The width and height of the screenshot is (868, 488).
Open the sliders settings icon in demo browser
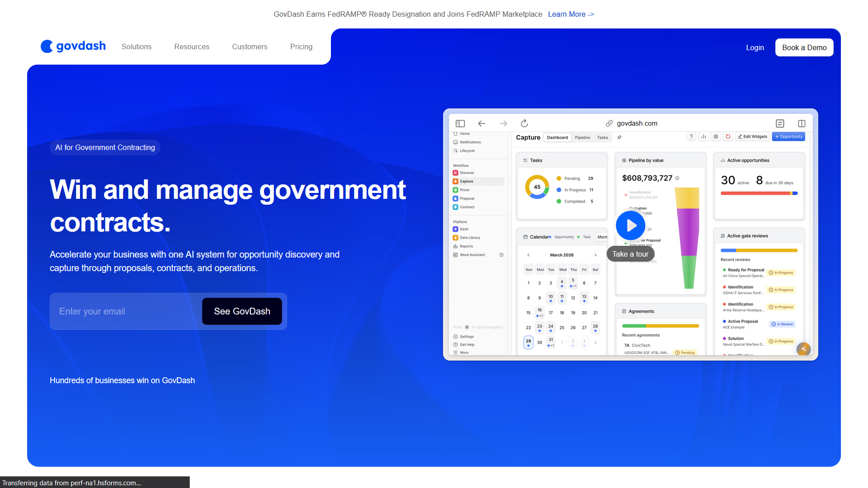(x=780, y=123)
